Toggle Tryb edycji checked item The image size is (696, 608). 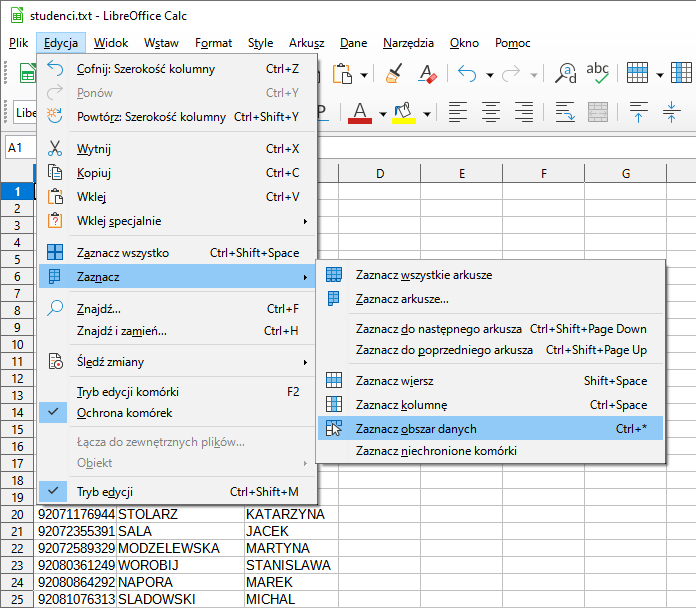(178, 492)
